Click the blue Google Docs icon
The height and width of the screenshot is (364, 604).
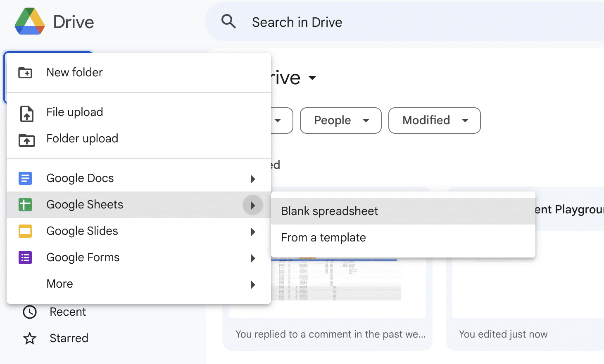tap(25, 178)
